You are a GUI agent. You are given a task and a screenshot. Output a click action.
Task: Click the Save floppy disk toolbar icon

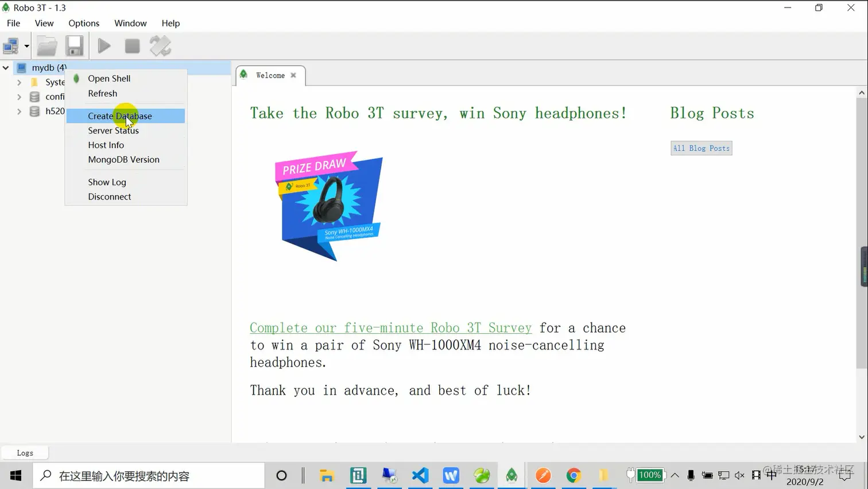[x=74, y=46]
